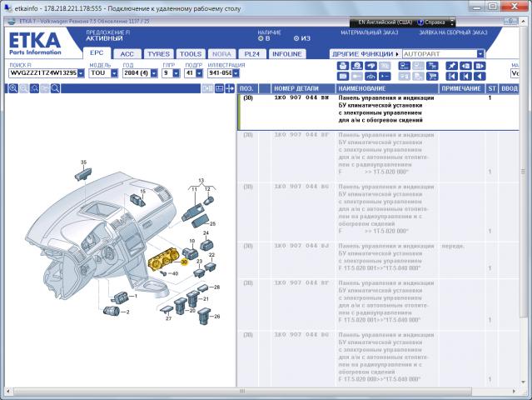This screenshot has height=400, width=532.
Task: Click part number 35 label in illustration
Action: point(83,162)
